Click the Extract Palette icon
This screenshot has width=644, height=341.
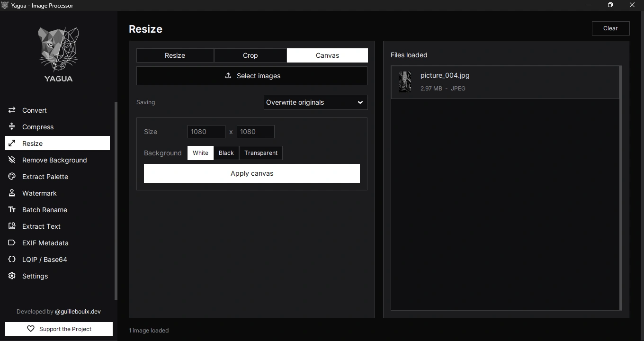coord(12,176)
